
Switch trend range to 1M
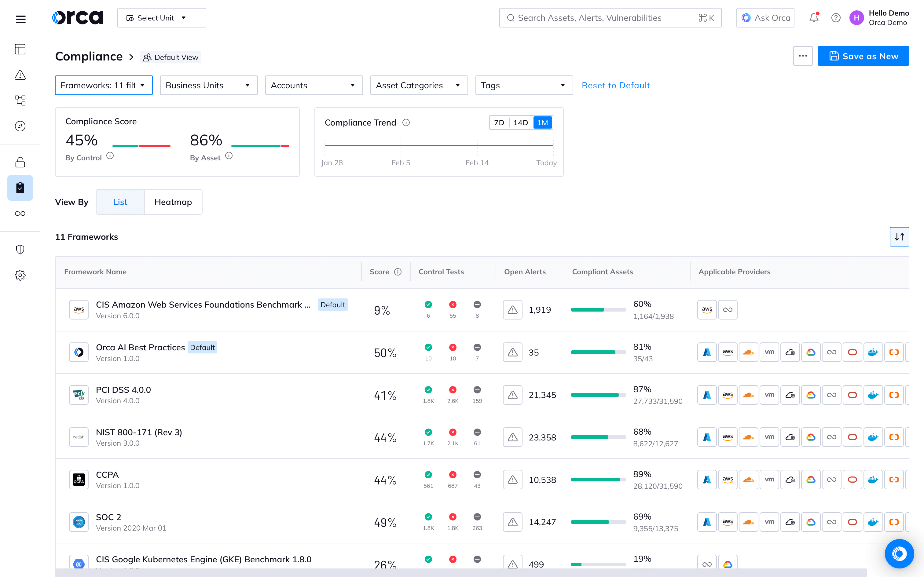pyautogui.click(x=542, y=122)
